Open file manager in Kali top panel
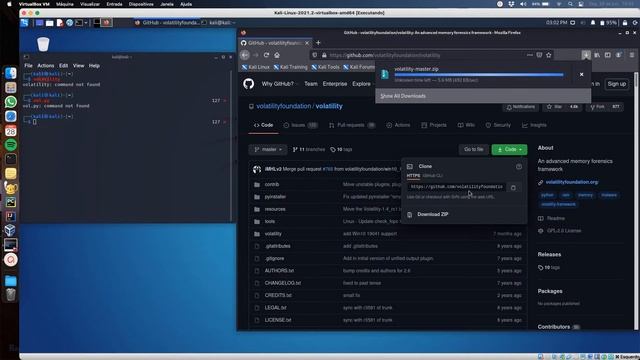Viewport: 640px width, 360px height. [x=49, y=23]
